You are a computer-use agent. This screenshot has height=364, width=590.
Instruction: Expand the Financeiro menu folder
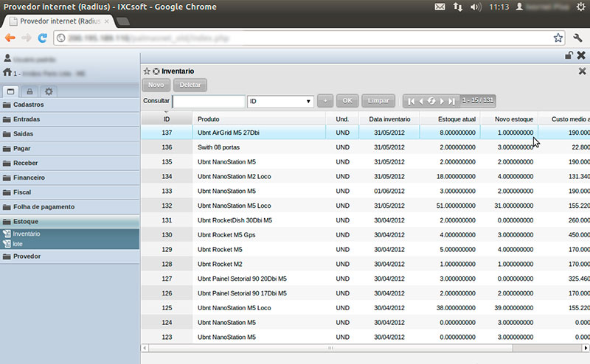(x=69, y=178)
